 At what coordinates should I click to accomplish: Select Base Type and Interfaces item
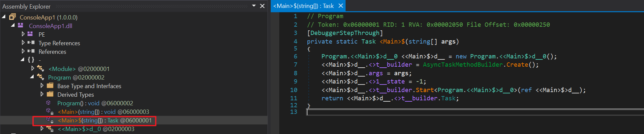[89, 86]
